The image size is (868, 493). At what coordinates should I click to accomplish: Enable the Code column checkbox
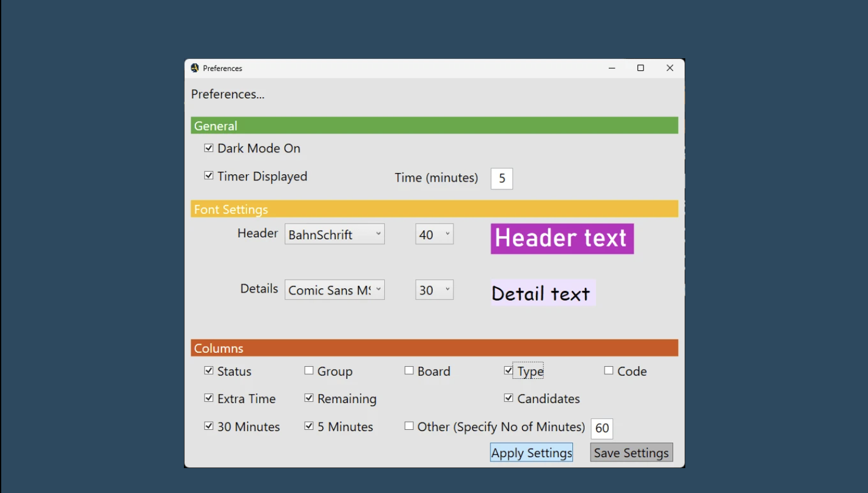tap(609, 371)
